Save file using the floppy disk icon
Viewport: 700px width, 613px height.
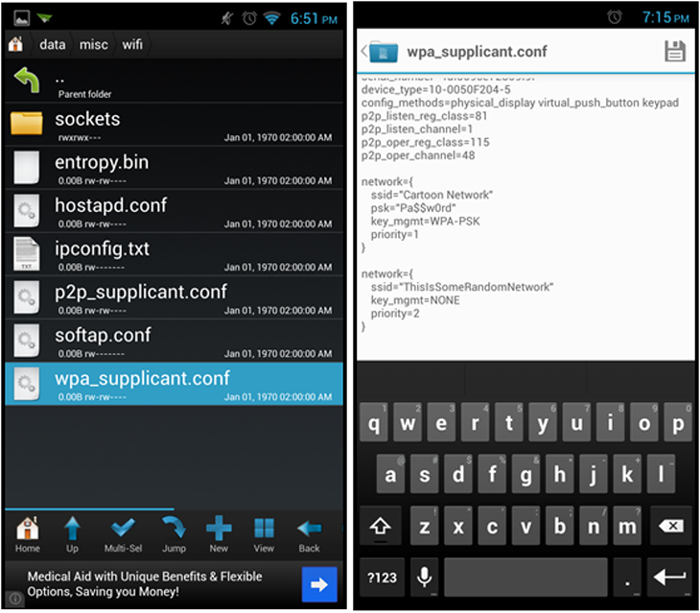675,52
